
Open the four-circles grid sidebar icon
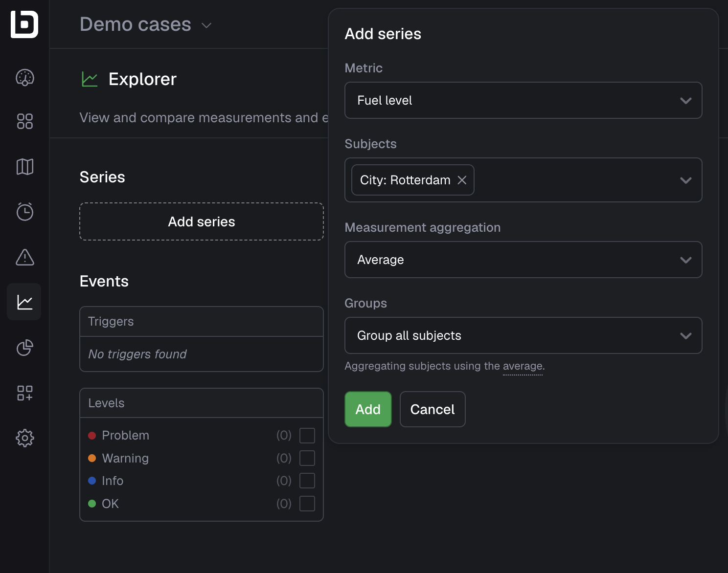(x=25, y=121)
